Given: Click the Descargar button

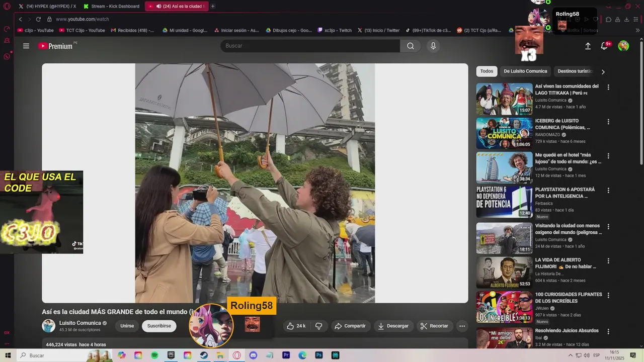Looking at the screenshot, I should click(393, 326).
